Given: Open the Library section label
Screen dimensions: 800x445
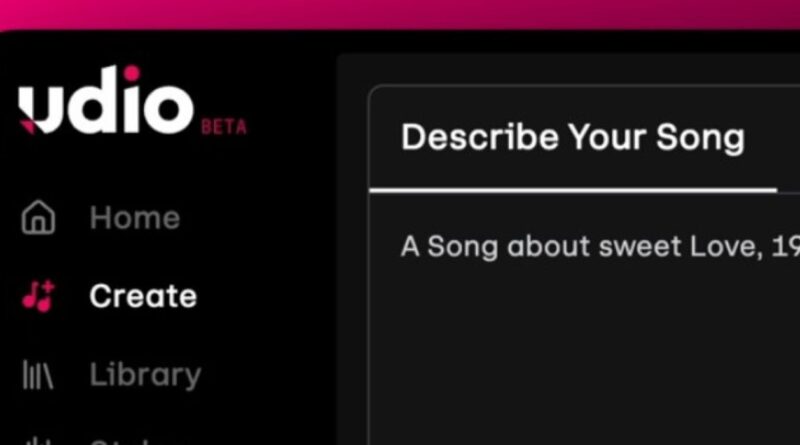Looking at the screenshot, I should pyautogui.click(x=145, y=375).
